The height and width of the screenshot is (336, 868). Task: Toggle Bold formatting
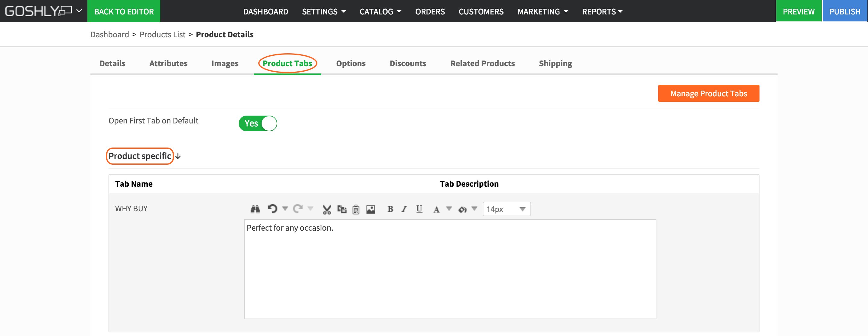[x=390, y=209]
